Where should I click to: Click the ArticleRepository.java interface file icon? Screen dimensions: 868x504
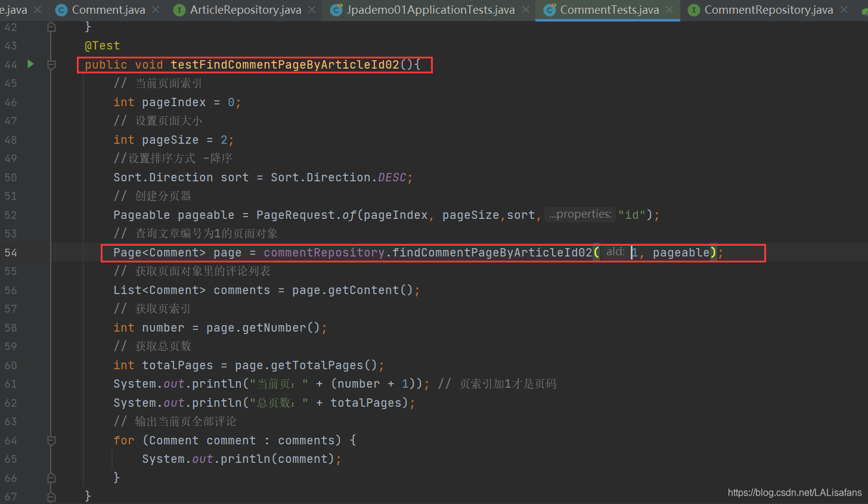point(179,10)
